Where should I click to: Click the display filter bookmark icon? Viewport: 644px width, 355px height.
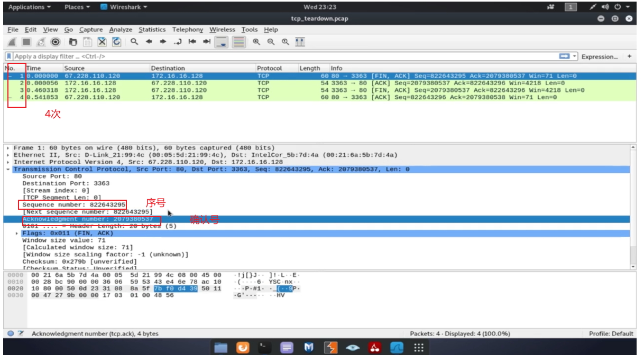pyautogui.click(x=9, y=56)
